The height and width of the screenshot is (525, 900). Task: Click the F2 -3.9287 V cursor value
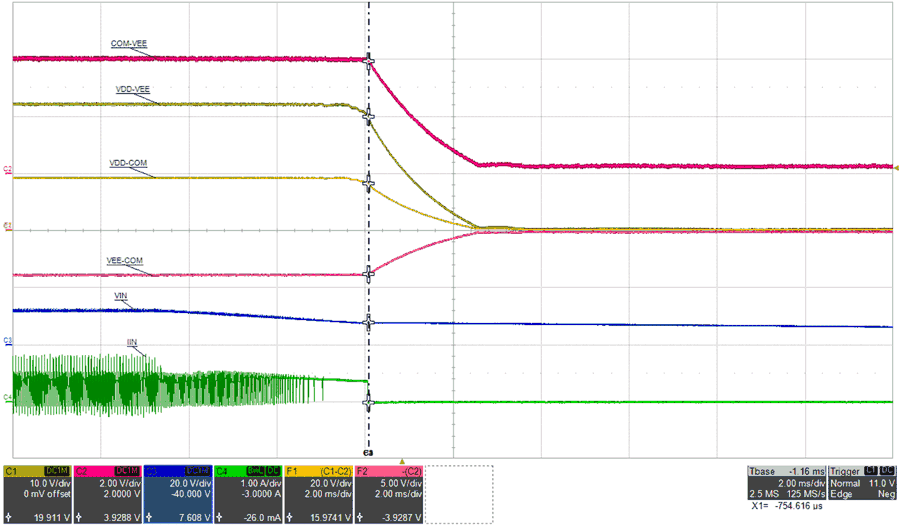coord(401,518)
